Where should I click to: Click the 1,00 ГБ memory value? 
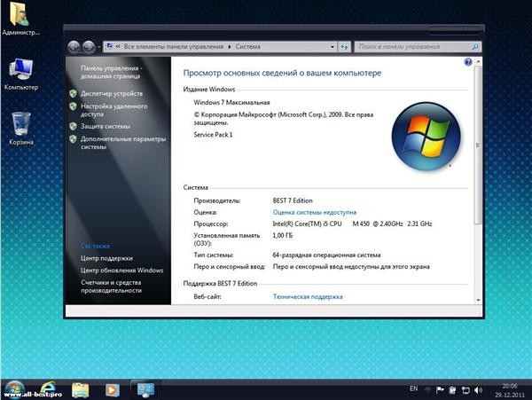coord(283,235)
